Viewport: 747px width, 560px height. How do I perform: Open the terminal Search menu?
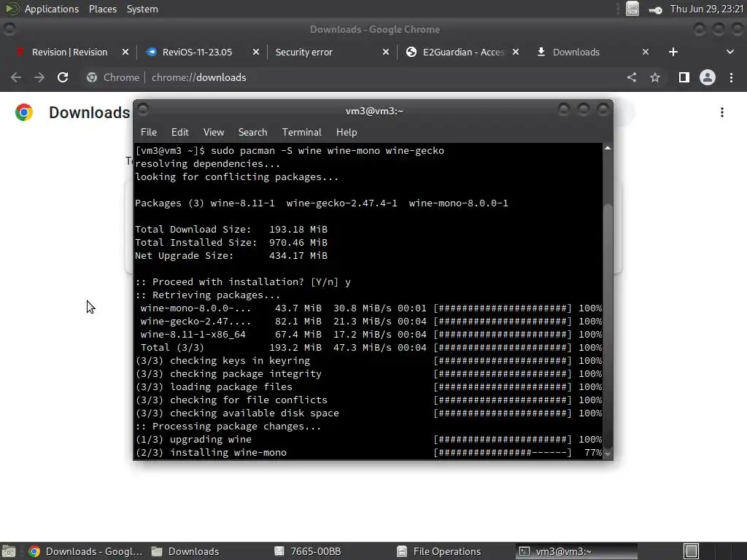[x=252, y=133]
